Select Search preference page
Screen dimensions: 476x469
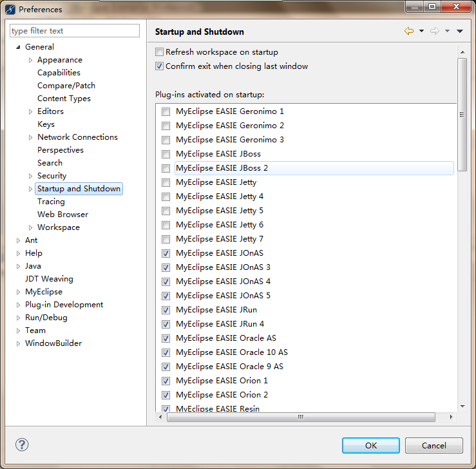50,163
